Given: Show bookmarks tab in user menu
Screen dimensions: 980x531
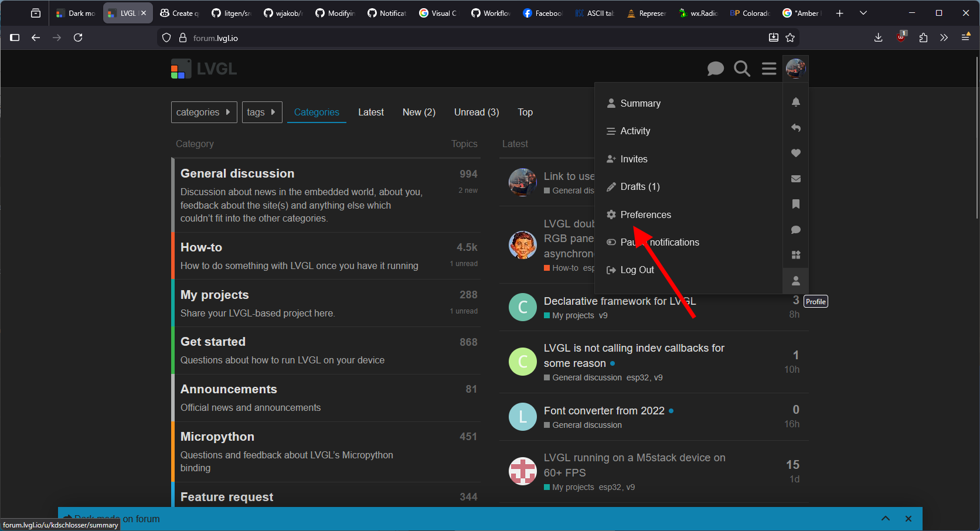Looking at the screenshot, I should pyautogui.click(x=795, y=204).
